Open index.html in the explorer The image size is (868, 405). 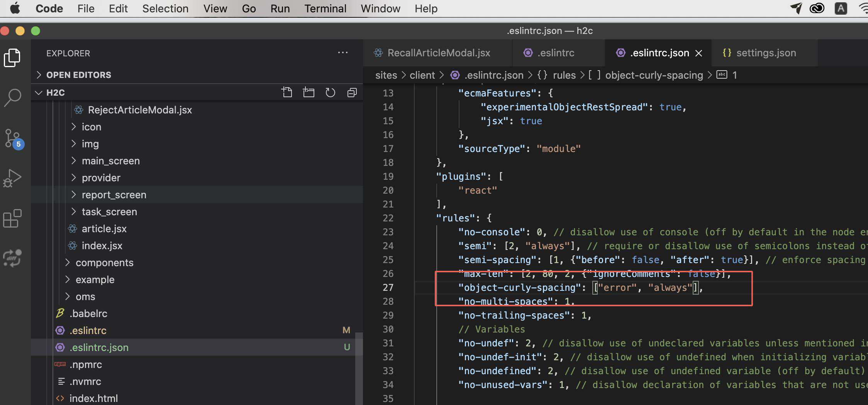[x=93, y=398]
